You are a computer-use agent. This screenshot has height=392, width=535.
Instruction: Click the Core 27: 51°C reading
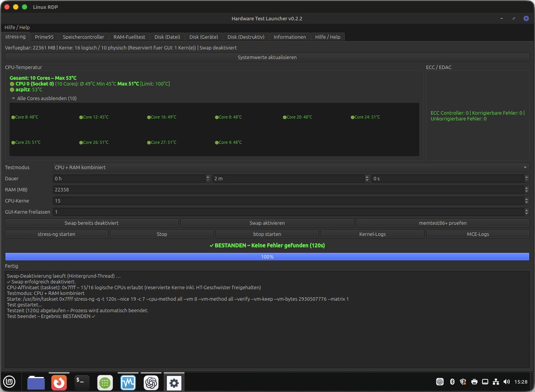pos(162,142)
